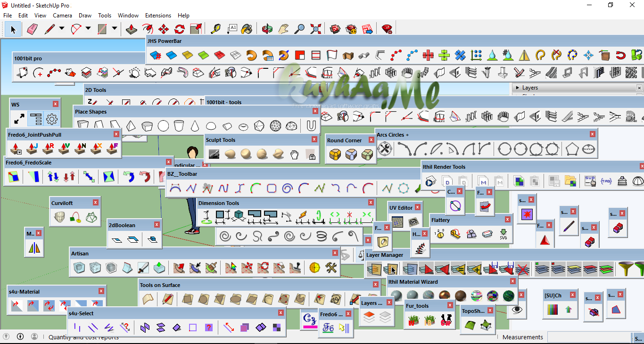The image size is (644, 344).
Task: Click the Zoom Extents tool
Action: click(315, 29)
